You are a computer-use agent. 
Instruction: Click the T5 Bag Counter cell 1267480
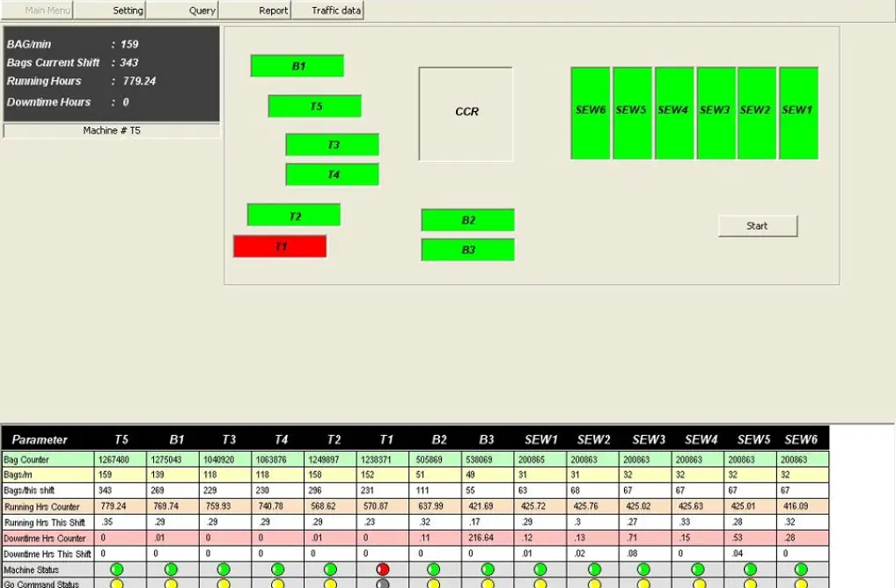(117, 459)
